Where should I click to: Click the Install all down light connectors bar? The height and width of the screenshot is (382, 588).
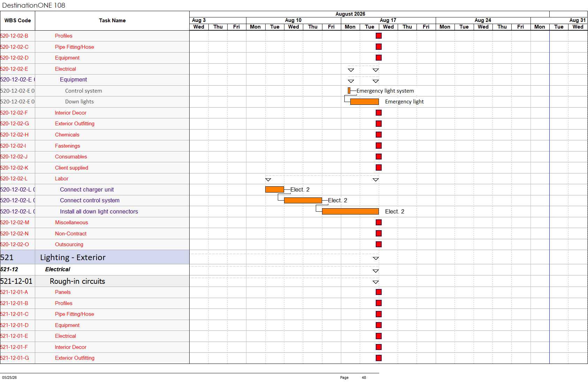[350, 211]
